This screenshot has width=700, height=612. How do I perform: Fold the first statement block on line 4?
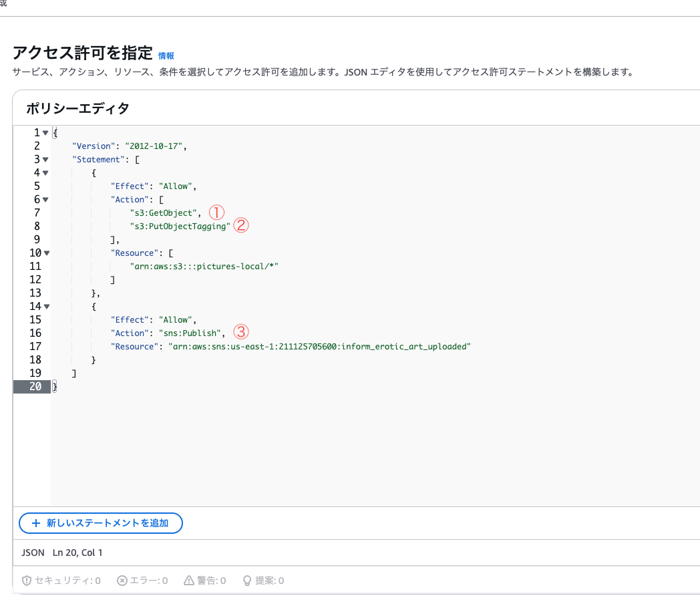point(45,173)
